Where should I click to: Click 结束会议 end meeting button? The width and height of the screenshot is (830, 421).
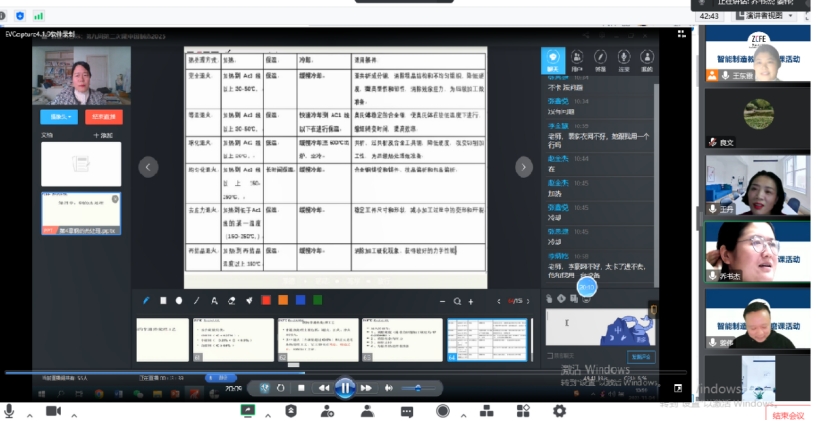pos(789,416)
